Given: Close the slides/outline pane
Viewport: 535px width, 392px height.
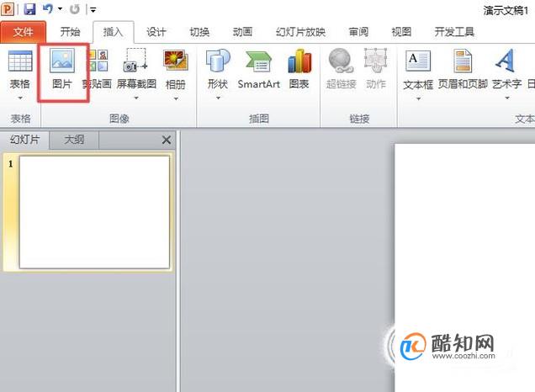Looking at the screenshot, I should (167, 140).
